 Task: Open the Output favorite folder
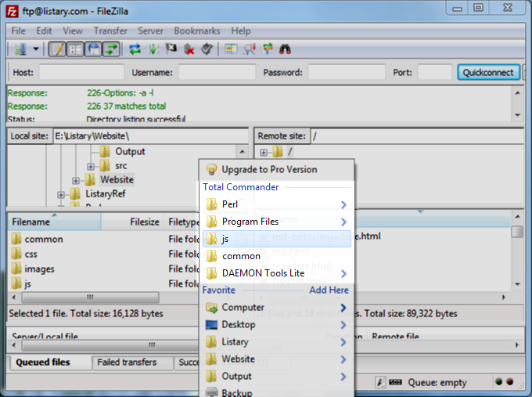point(276,377)
